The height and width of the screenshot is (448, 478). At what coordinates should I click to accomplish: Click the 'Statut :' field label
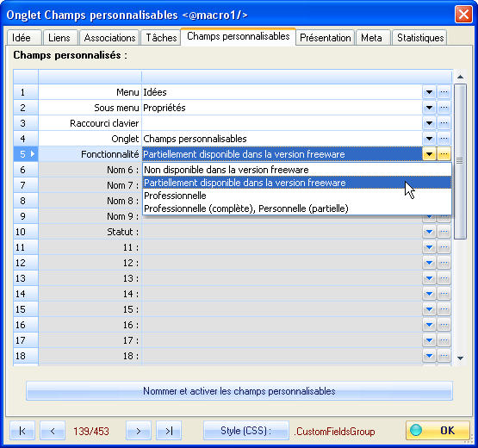[x=122, y=232]
